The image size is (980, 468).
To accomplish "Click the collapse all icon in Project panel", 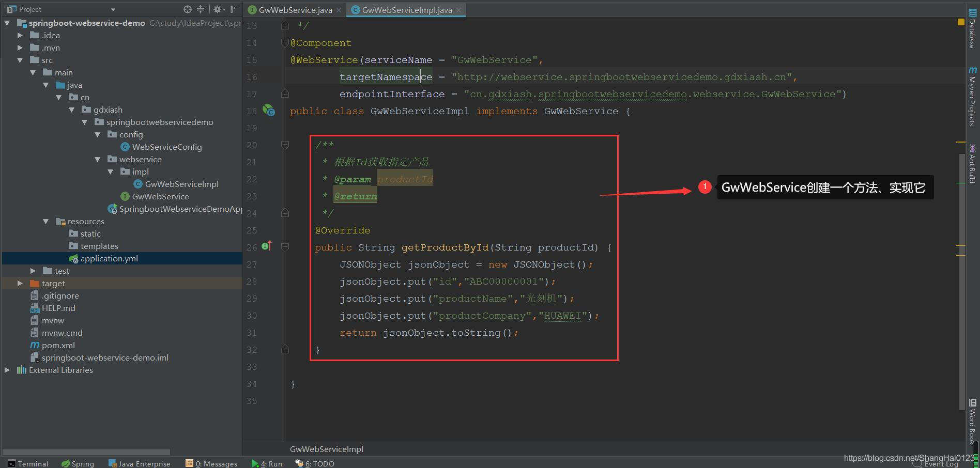I will (x=201, y=9).
